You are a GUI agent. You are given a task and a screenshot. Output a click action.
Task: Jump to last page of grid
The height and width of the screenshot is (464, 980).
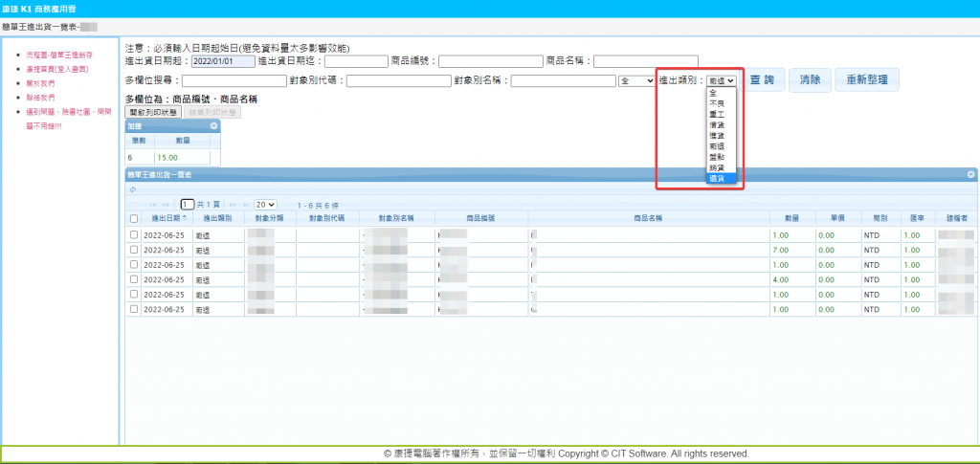[246, 205]
